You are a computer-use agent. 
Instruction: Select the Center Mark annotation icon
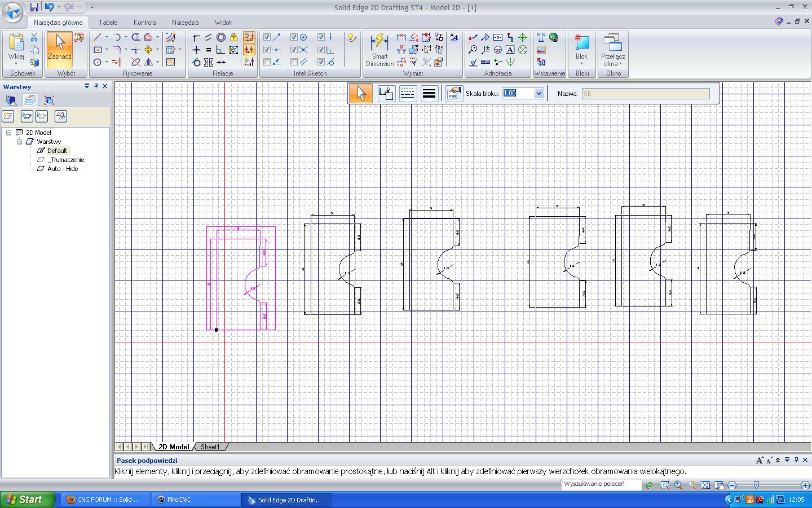pos(523,37)
